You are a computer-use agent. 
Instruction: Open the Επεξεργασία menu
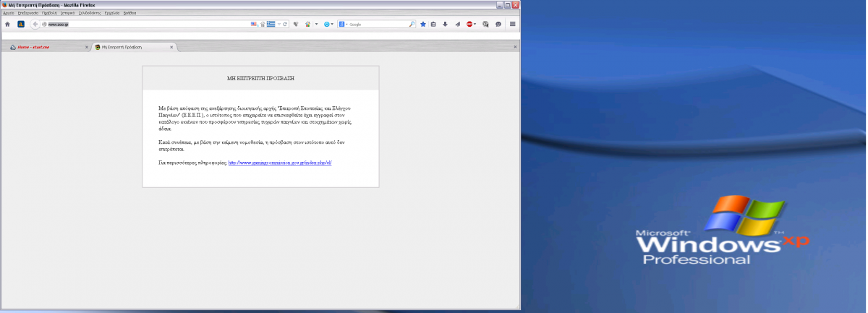(27, 13)
